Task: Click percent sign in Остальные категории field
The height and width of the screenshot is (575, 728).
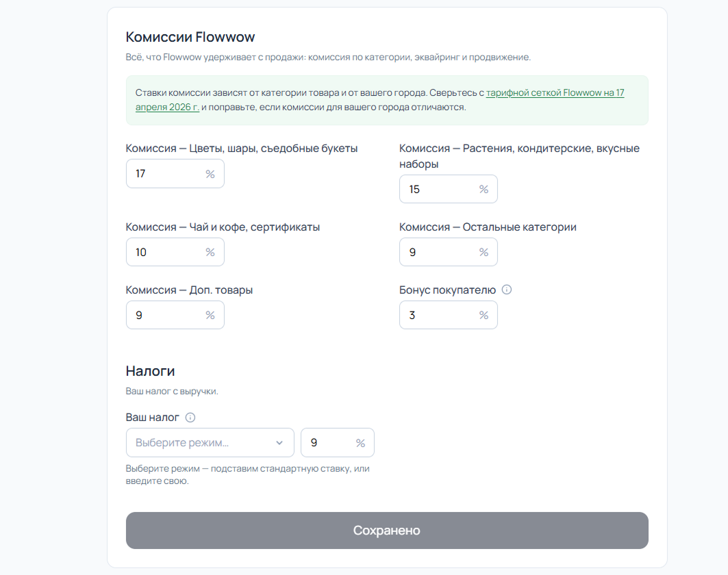Action: [x=484, y=253]
